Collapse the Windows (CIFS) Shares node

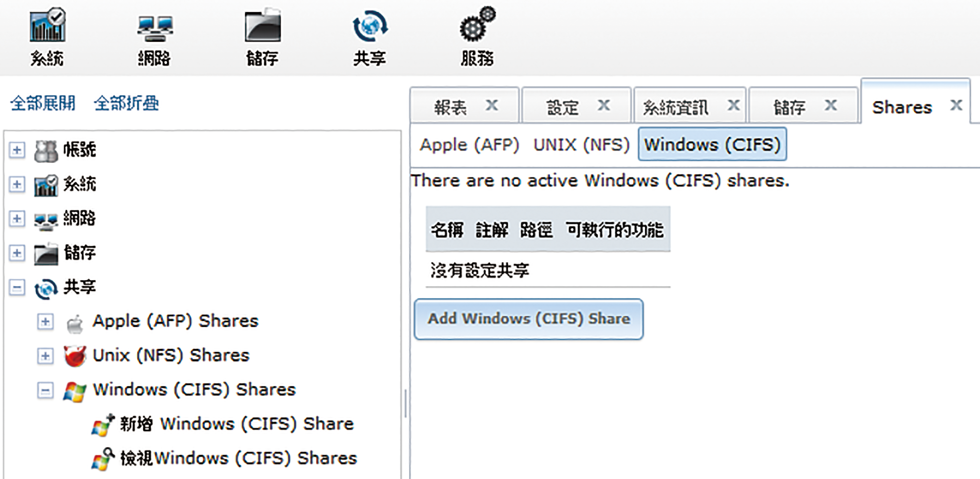point(45,391)
